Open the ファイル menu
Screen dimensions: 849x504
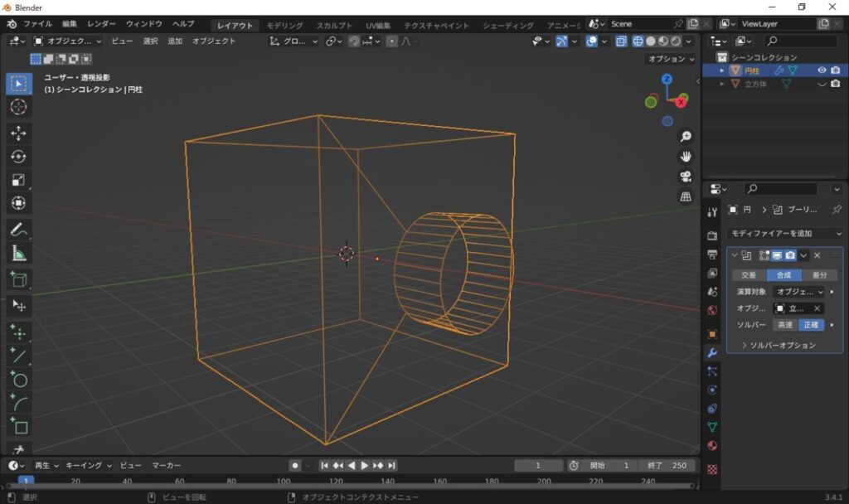[37, 24]
